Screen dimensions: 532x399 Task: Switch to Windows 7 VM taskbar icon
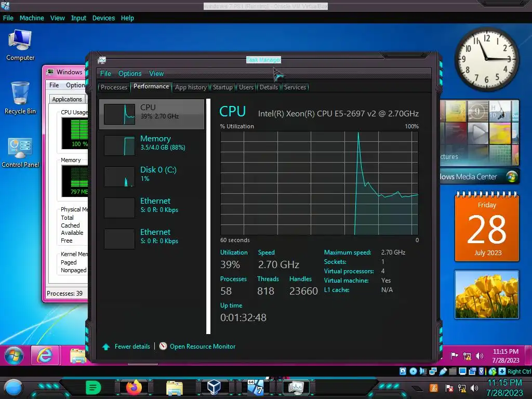pos(256,387)
